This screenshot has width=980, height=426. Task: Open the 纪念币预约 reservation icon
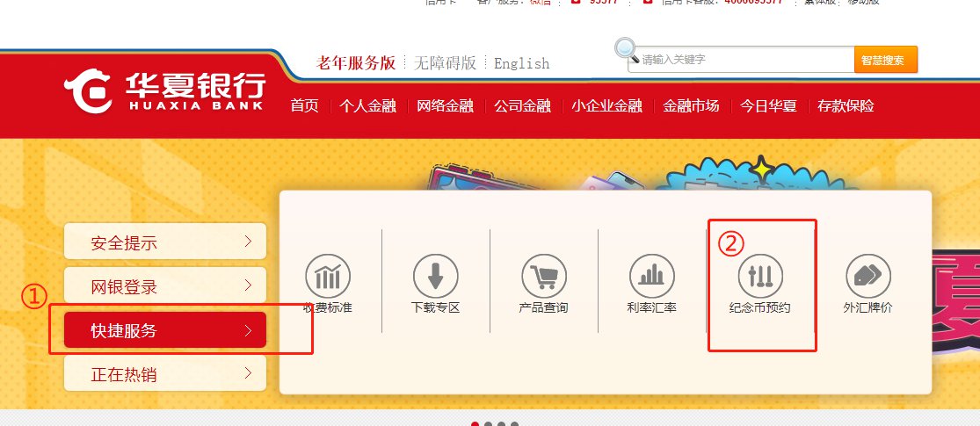point(760,276)
